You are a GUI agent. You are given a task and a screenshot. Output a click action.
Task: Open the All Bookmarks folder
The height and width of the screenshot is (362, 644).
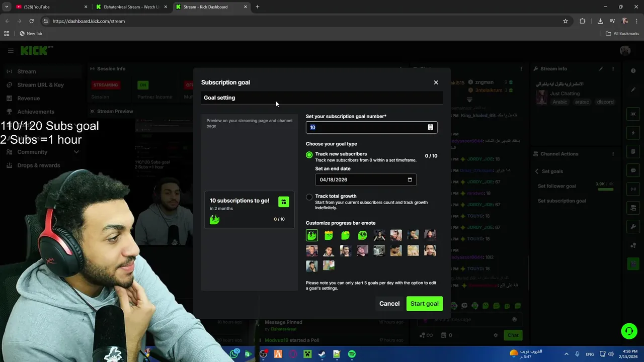pyautogui.click(x=622, y=34)
